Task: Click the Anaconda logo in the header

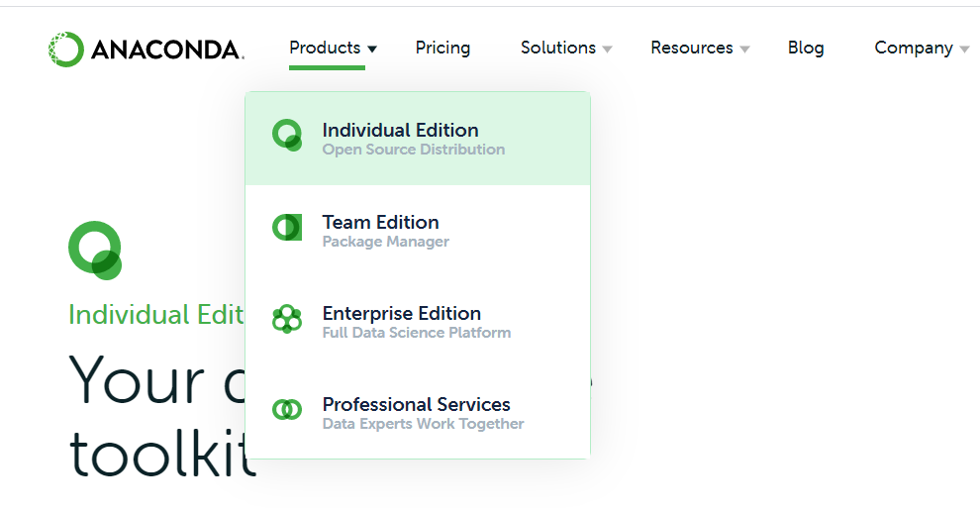Action: tap(147, 49)
